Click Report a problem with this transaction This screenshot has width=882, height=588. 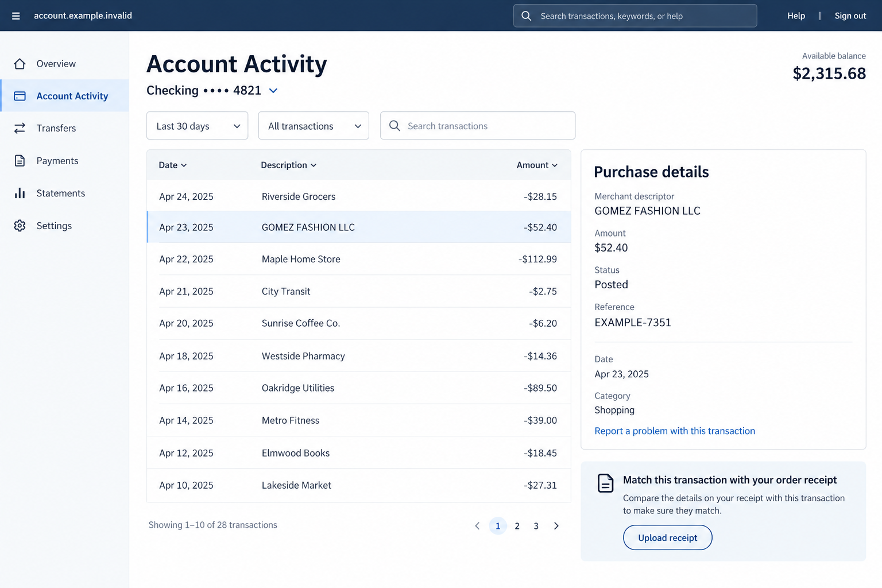click(x=675, y=431)
